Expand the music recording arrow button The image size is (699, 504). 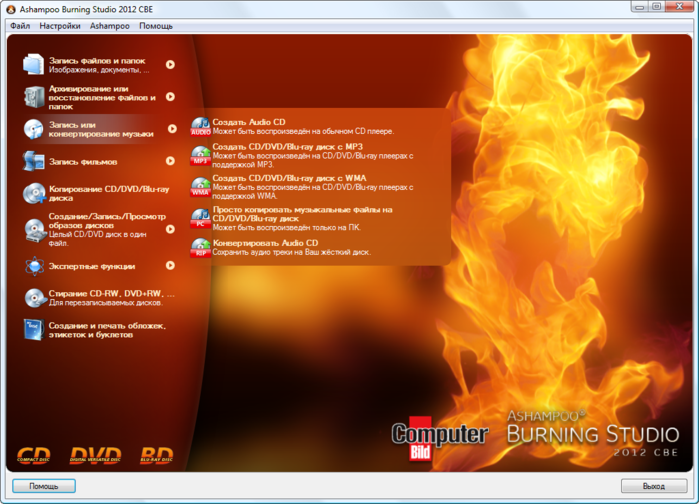172,129
